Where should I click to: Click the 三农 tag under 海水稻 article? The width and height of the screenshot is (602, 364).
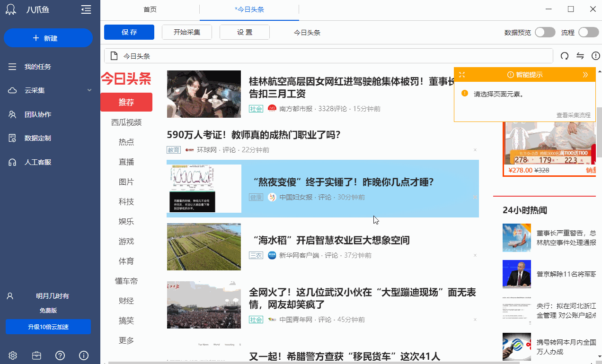(x=256, y=255)
